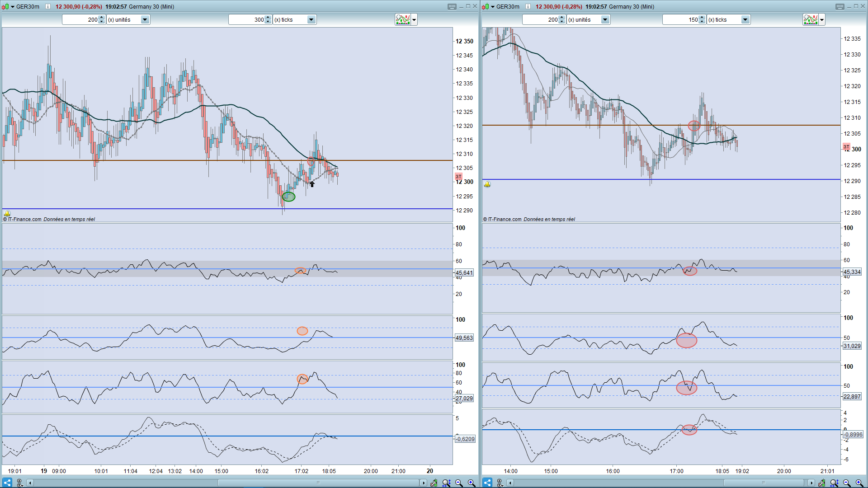This screenshot has width=868, height=488.
Task: Click fit-zoom magnifier in left chart
Action: click(446, 483)
